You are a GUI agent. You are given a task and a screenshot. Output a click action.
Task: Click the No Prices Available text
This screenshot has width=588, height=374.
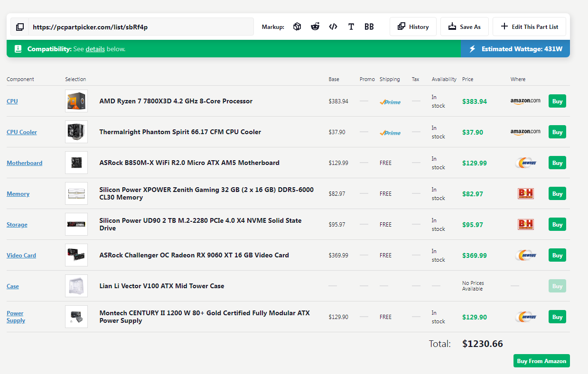tap(473, 286)
